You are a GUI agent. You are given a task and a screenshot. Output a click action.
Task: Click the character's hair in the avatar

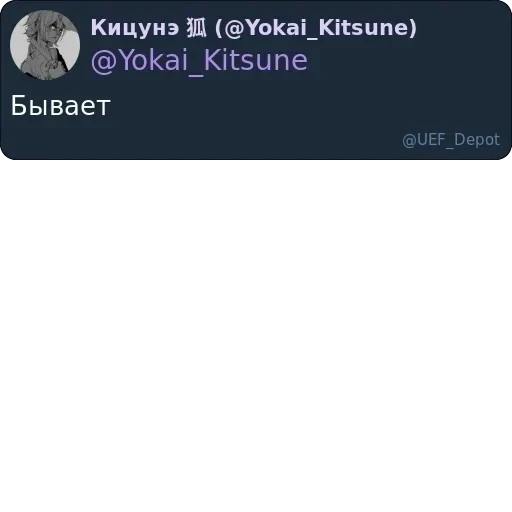(38, 25)
